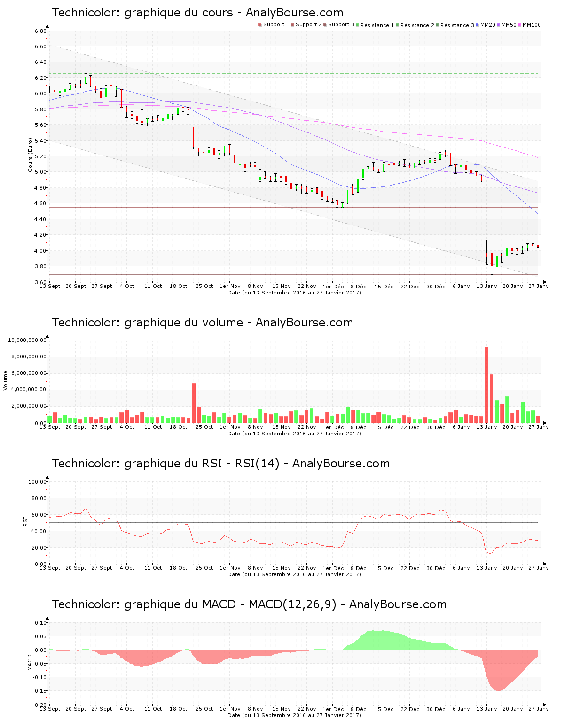Select the Résistance 3 legend label
Viewport: 564px width, 728px height.
457,25
